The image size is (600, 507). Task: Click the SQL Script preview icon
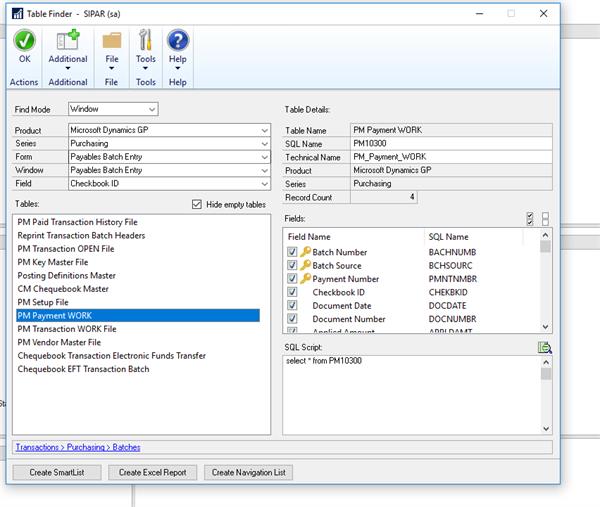tap(544, 347)
